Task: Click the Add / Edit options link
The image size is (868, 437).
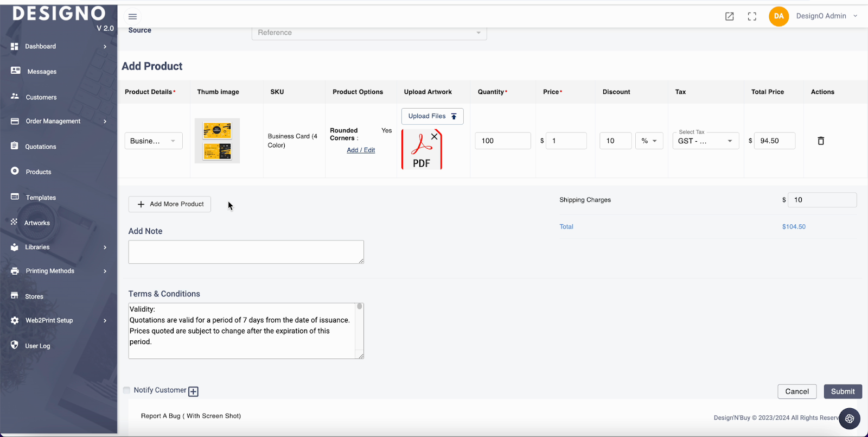Action: pyautogui.click(x=361, y=150)
